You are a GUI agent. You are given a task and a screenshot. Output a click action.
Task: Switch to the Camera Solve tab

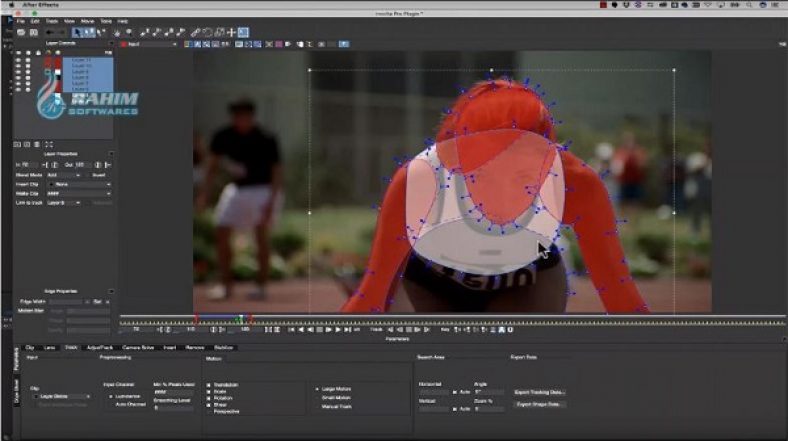[136, 347]
